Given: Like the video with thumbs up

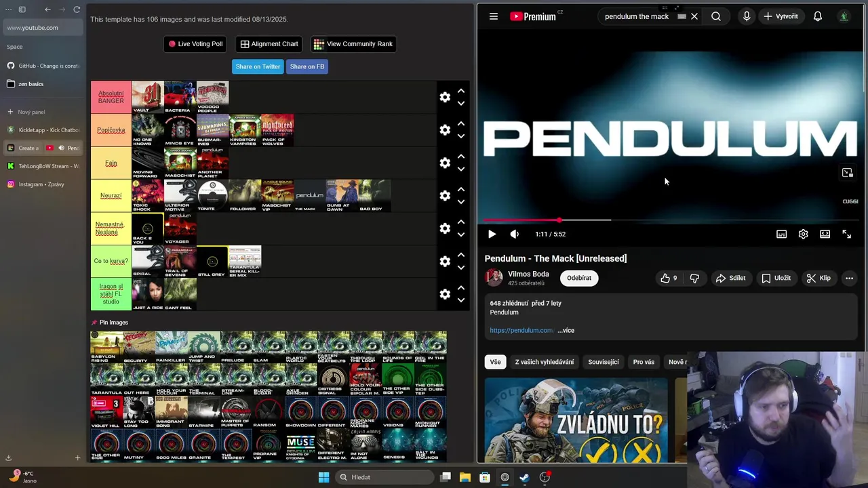Looking at the screenshot, I should click(670, 278).
